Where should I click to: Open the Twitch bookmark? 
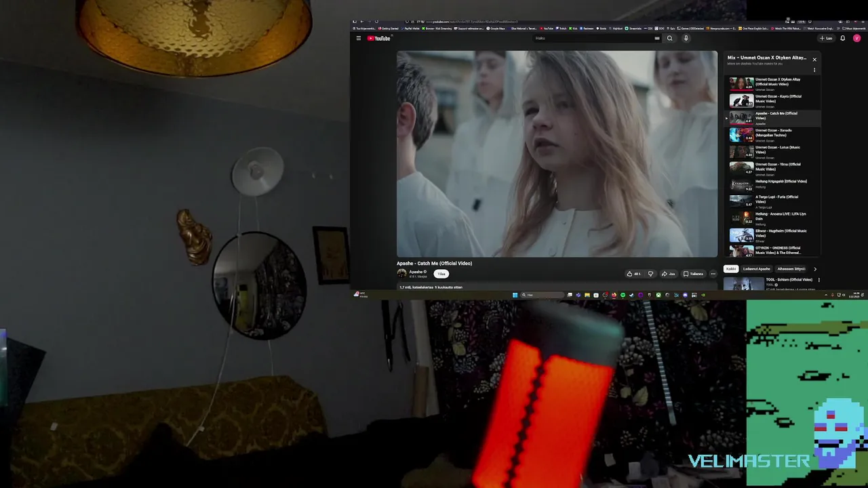(561, 28)
